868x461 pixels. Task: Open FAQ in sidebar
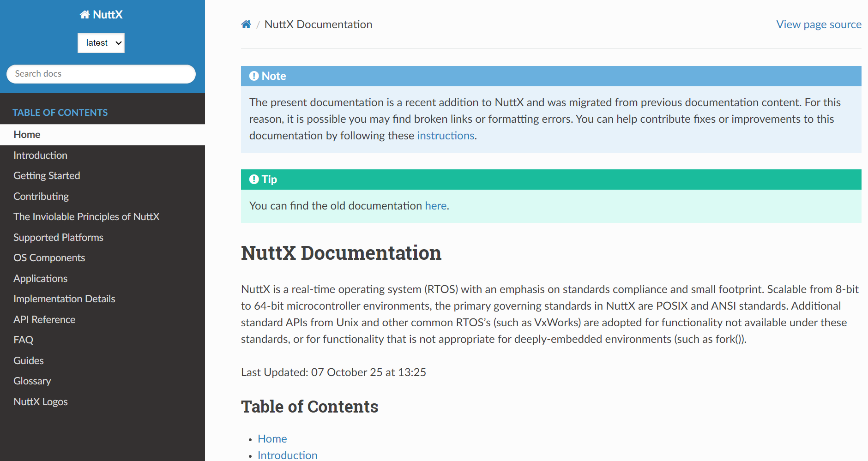click(x=102, y=340)
